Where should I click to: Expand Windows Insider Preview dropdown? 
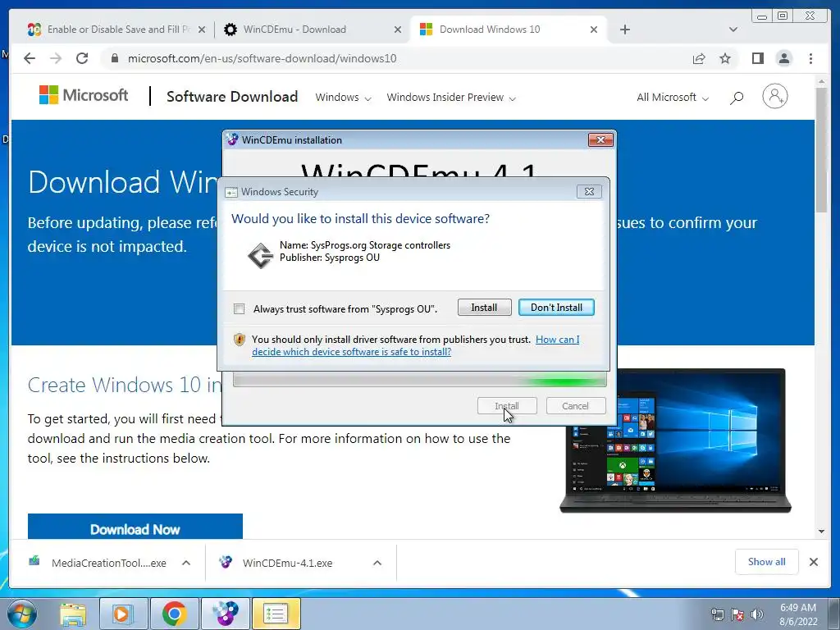(x=451, y=98)
